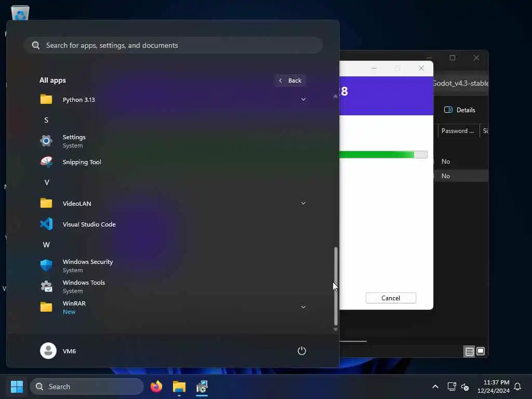The image size is (532, 399).
Task: Click the taskbar Search box
Action: click(87, 387)
